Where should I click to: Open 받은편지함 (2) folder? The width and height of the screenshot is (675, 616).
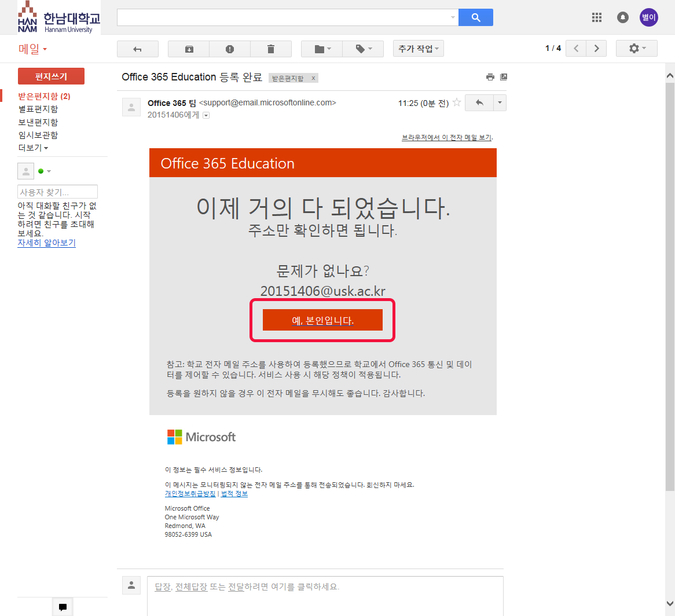pos(45,96)
